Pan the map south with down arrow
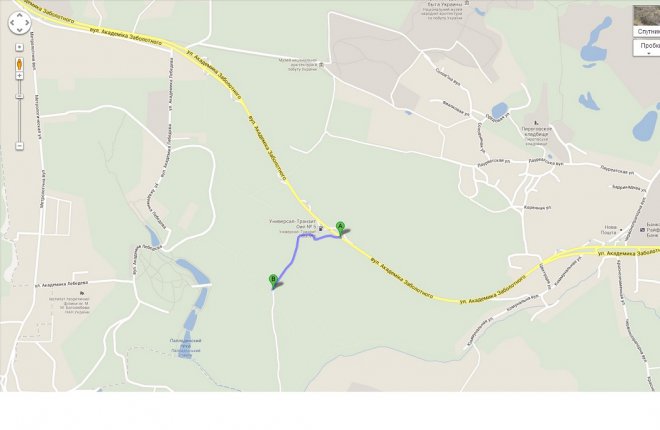660x430 pixels. [x=19, y=30]
